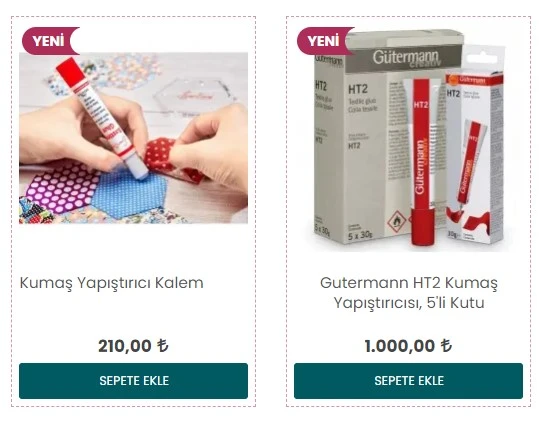
Task: Add Kumaş Yapıştırıcı Kalem to cart
Action: (133, 381)
